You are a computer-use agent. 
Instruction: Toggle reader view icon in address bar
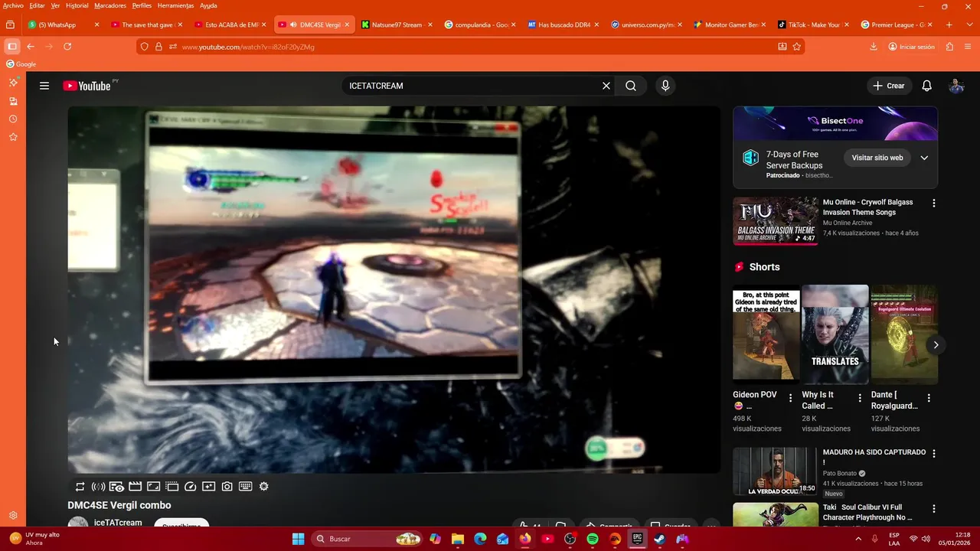tap(782, 47)
